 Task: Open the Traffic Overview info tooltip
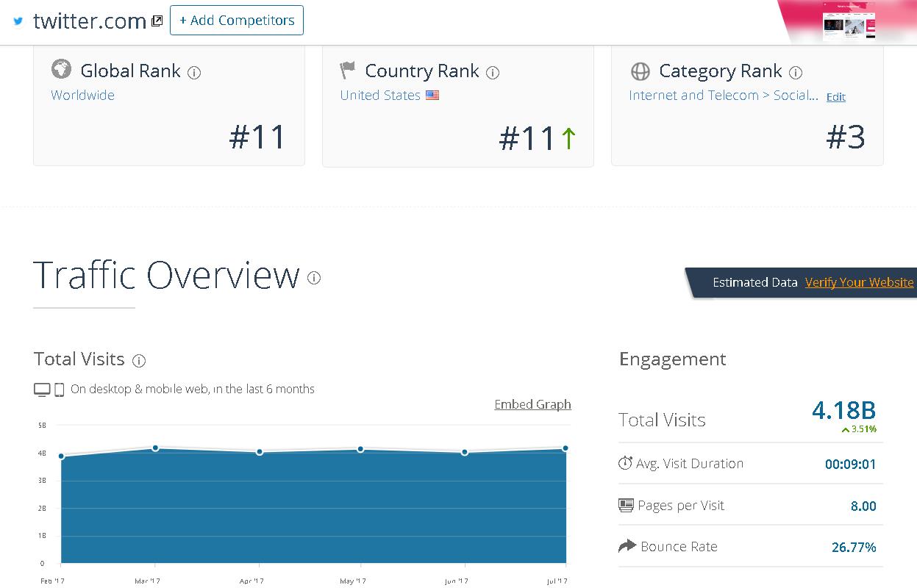(x=314, y=278)
